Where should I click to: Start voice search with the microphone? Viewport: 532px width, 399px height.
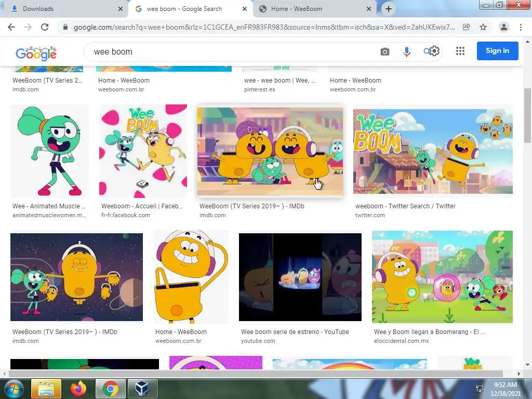point(406,51)
